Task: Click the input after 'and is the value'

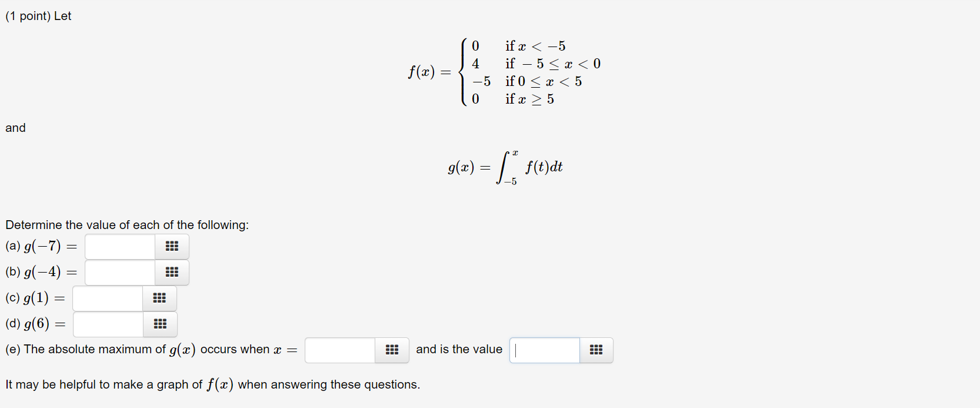Action: click(x=544, y=350)
